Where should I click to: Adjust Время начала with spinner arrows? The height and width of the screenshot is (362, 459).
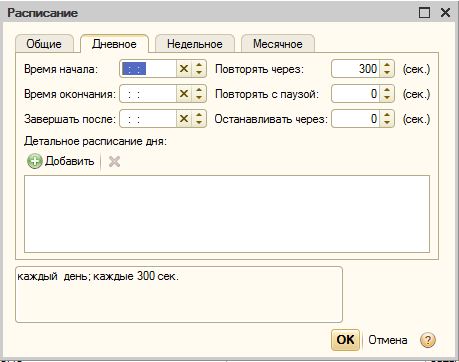[x=199, y=69]
